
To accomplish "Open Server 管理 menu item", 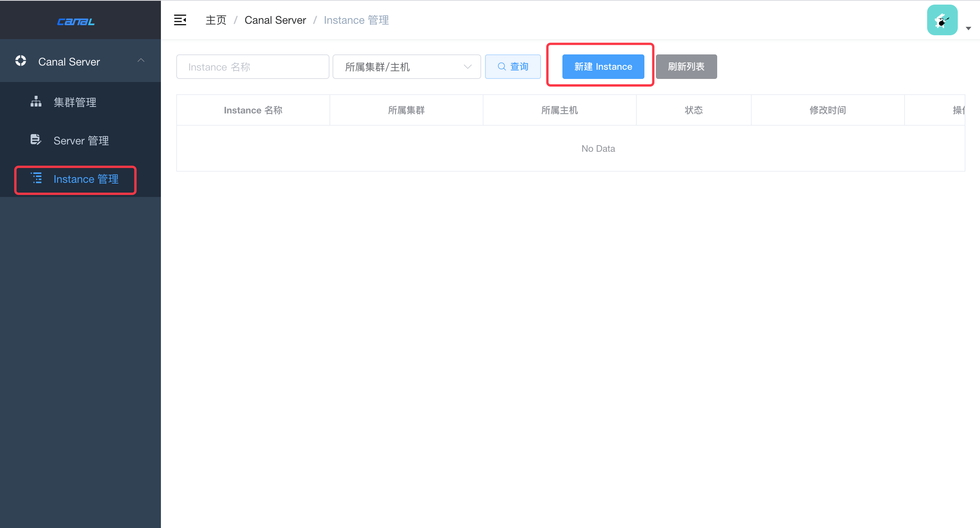I will click(81, 141).
